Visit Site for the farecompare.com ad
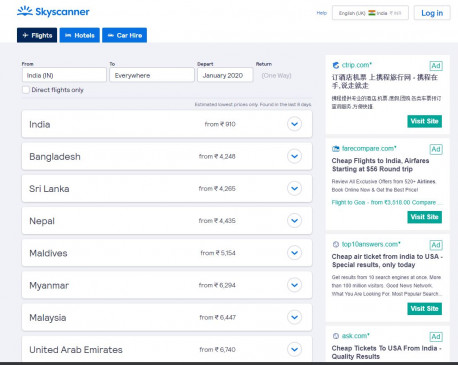 pos(424,217)
